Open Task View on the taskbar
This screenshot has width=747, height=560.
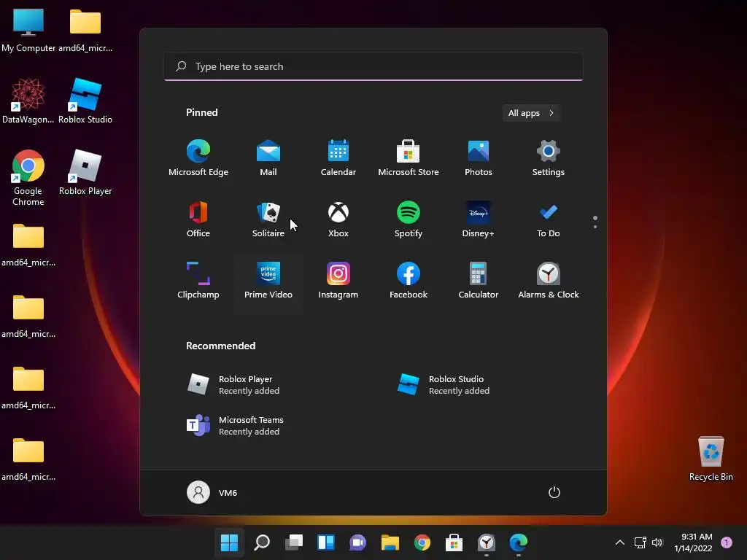click(294, 542)
